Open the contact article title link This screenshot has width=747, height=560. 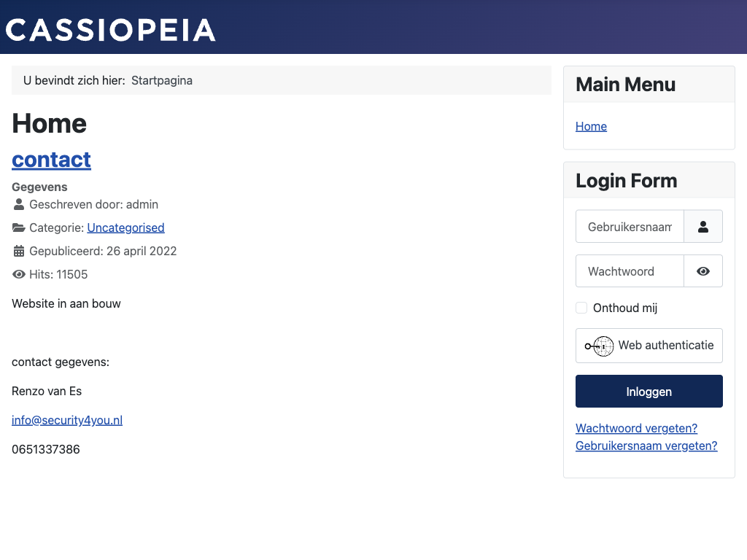[51, 159]
